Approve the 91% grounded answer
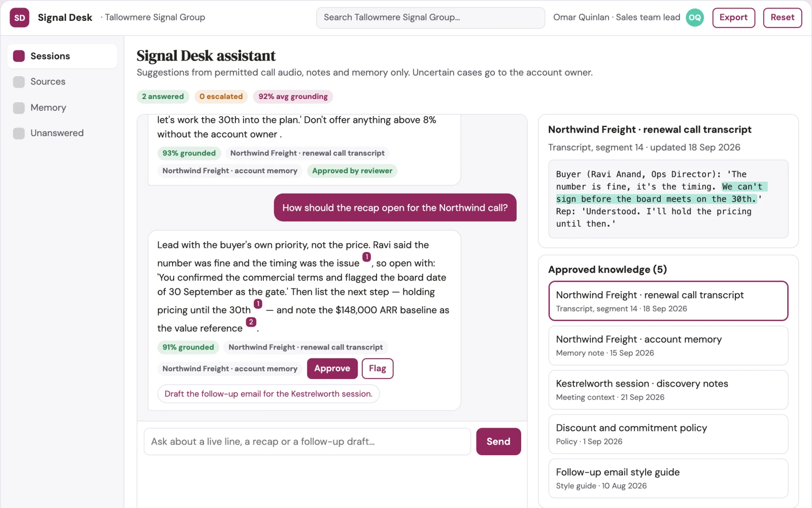The image size is (812, 508). point(332,369)
